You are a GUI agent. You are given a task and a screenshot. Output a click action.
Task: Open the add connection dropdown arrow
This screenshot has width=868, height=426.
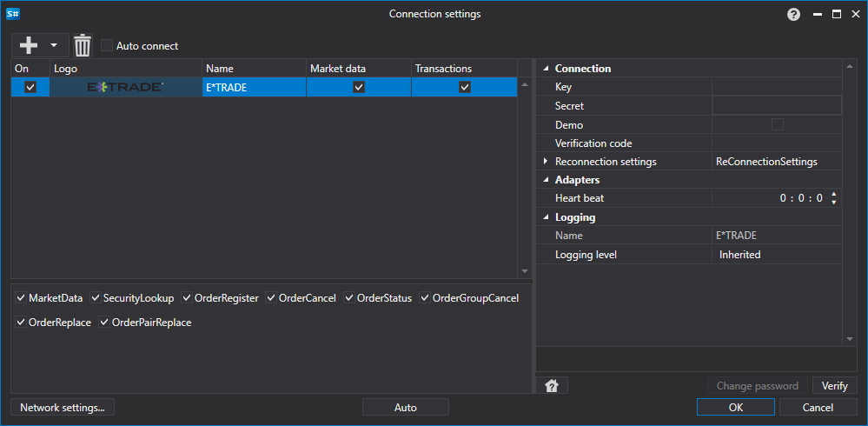tap(54, 45)
